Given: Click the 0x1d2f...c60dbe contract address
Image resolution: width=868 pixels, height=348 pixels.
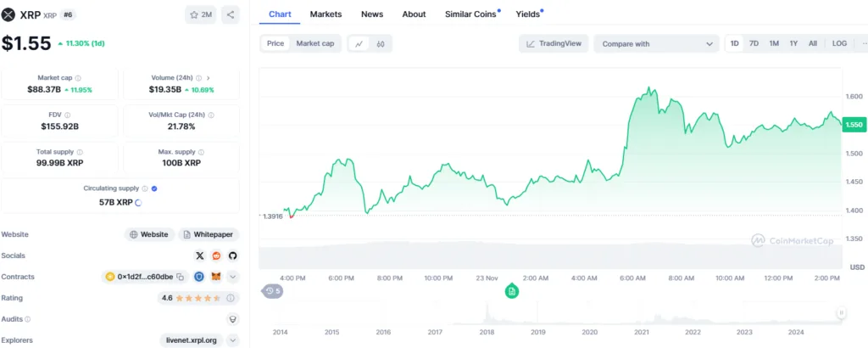Looking at the screenshot, I should (145, 277).
